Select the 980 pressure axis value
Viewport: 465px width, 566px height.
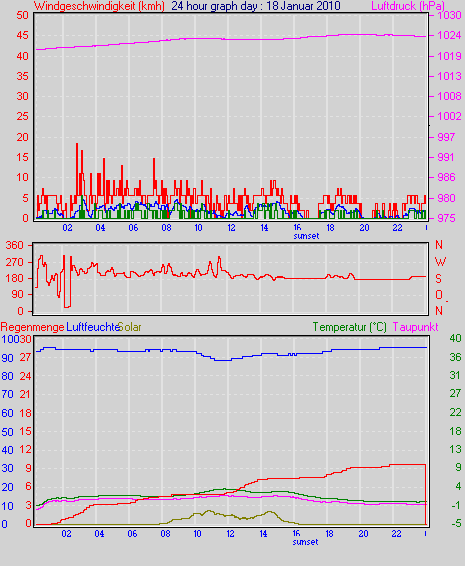(446, 198)
